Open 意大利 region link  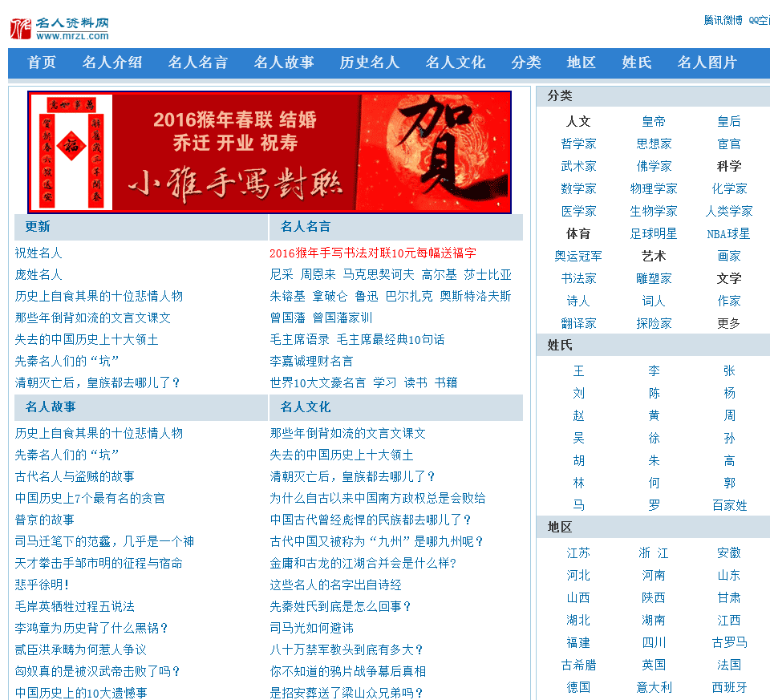point(654,687)
